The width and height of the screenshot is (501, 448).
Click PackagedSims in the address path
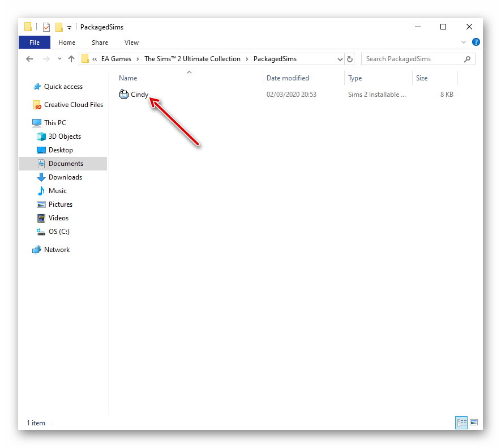click(x=275, y=59)
